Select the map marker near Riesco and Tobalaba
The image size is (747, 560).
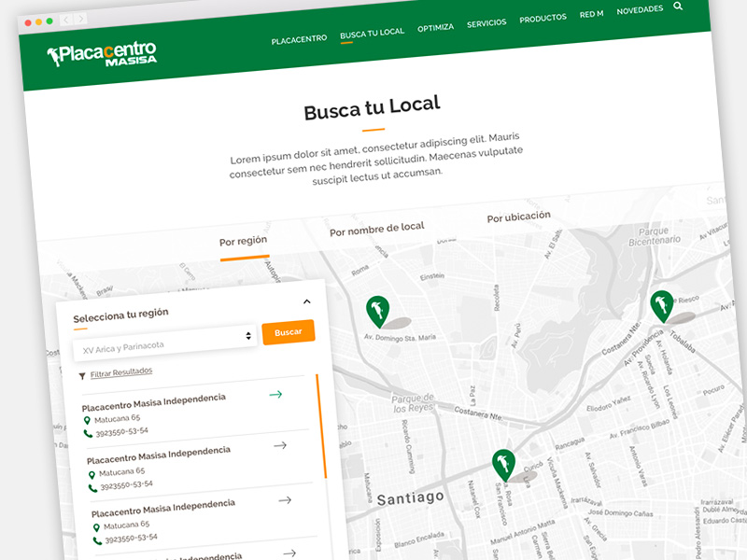point(662,306)
